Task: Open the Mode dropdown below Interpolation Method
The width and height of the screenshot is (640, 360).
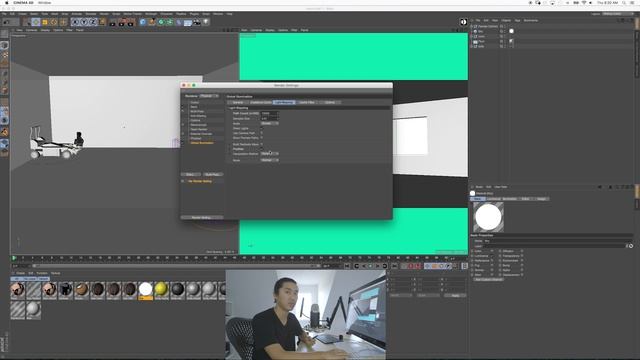Action: 270,160
